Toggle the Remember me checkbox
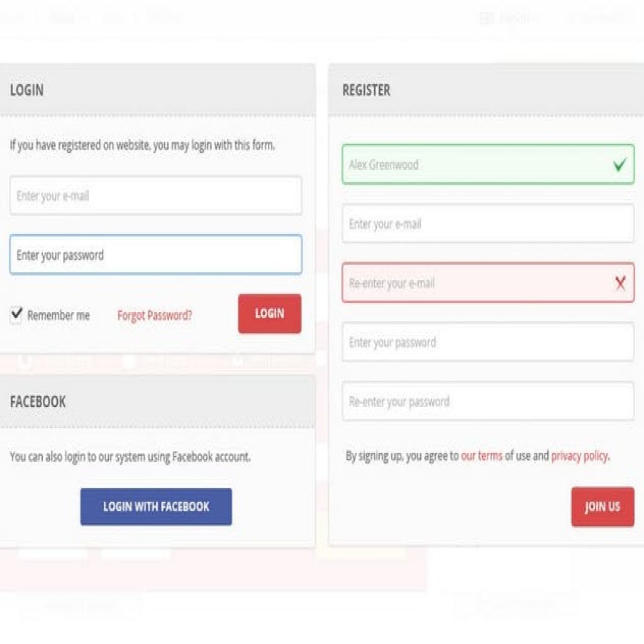The height and width of the screenshot is (644, 644). point(16,314)
